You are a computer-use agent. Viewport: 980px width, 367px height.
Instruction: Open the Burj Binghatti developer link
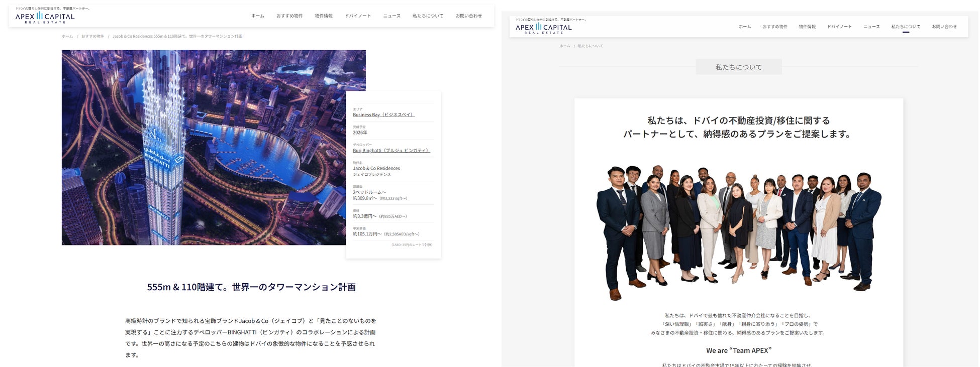(391, 150)
